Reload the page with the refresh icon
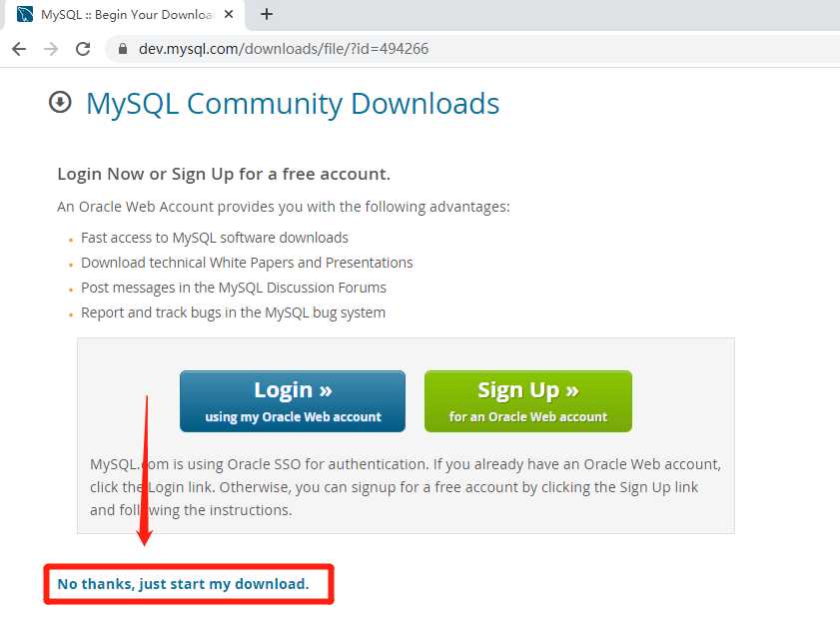840x630 pixels. [83, 49]
